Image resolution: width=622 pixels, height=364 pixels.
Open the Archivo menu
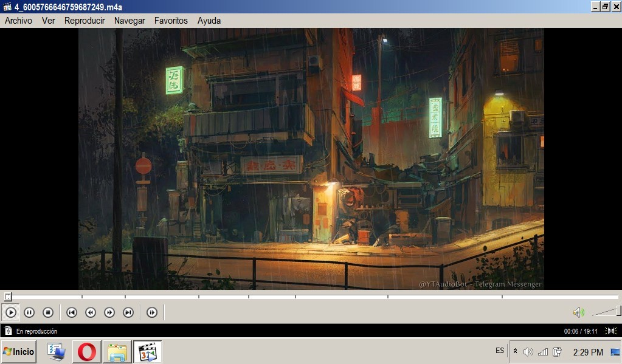pyautogui.click(x=18, y=21)
